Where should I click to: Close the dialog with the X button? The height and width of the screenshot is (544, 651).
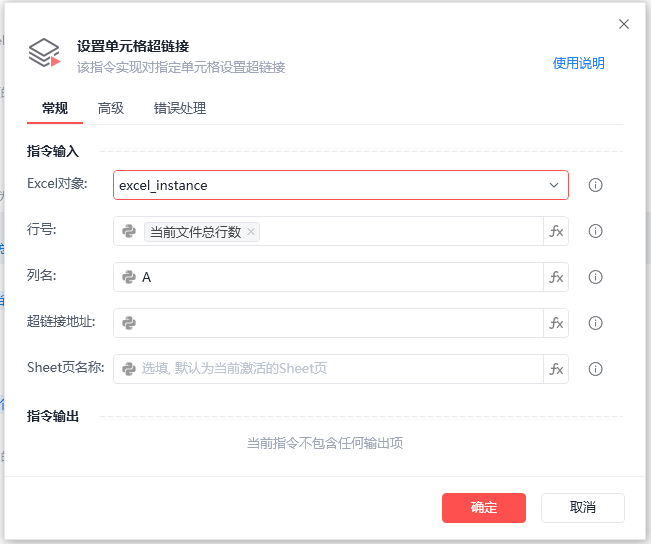[624, 24]
